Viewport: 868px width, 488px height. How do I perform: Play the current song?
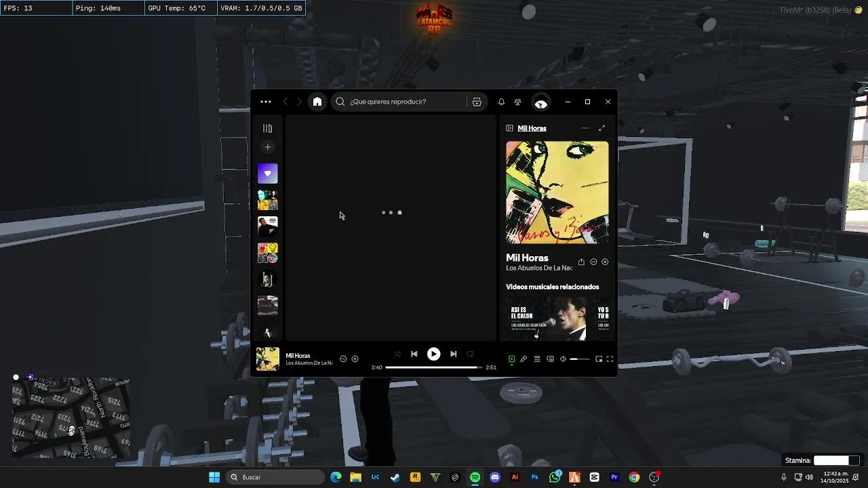(433, 354)
